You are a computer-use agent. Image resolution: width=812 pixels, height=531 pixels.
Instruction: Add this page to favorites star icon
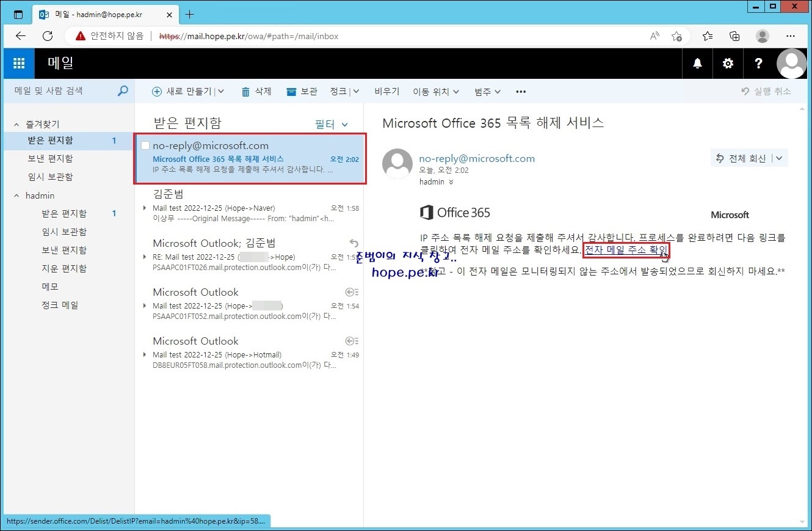(676, 36)
